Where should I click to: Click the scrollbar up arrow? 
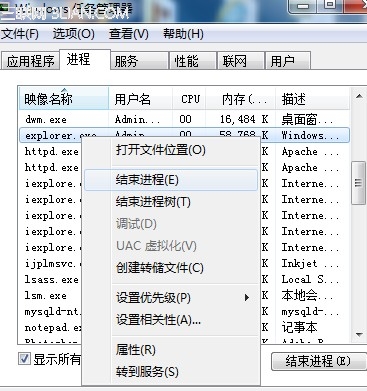(359, 97)
